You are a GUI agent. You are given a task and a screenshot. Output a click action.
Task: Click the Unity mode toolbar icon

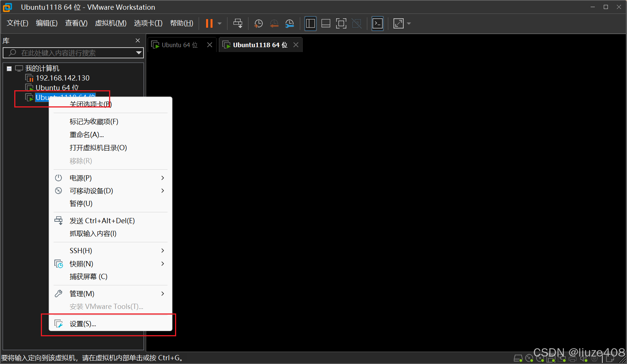[x=357, y=24]
